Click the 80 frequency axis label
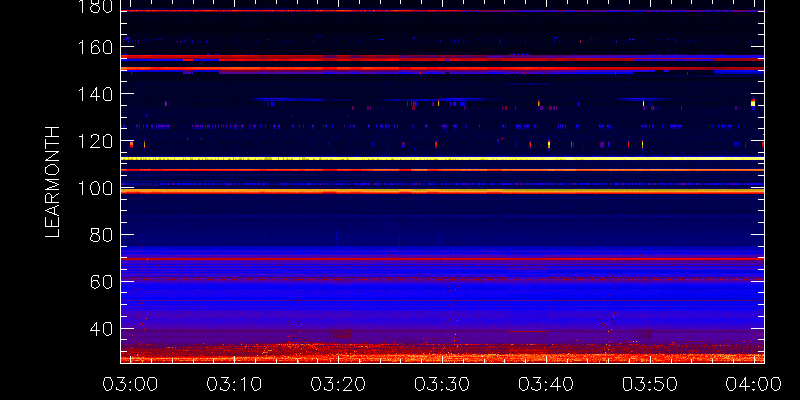Image resolution: width=800 pixels, height=400 pixels. (x=101, y=235)
